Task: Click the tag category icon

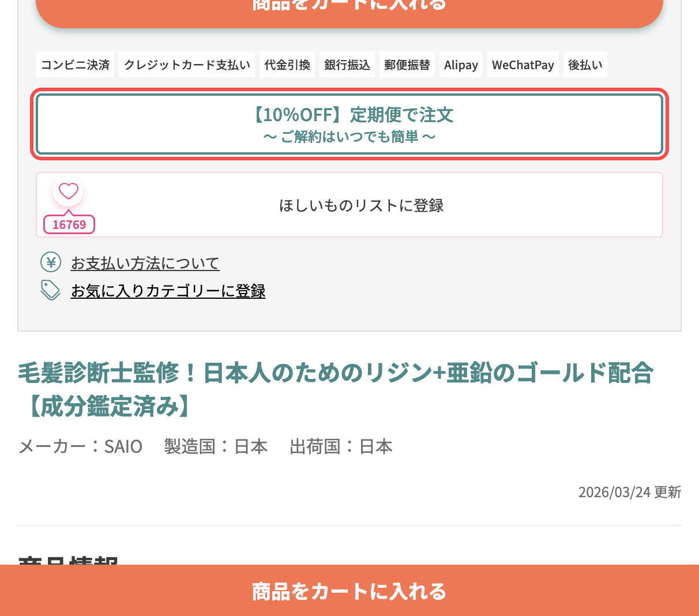Action: [x=51, y=290]
